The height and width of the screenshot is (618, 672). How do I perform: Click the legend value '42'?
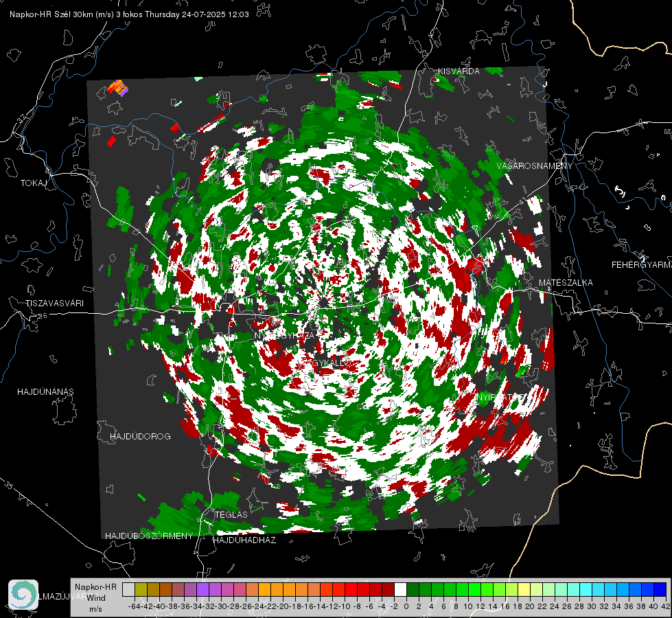(665, 606)
